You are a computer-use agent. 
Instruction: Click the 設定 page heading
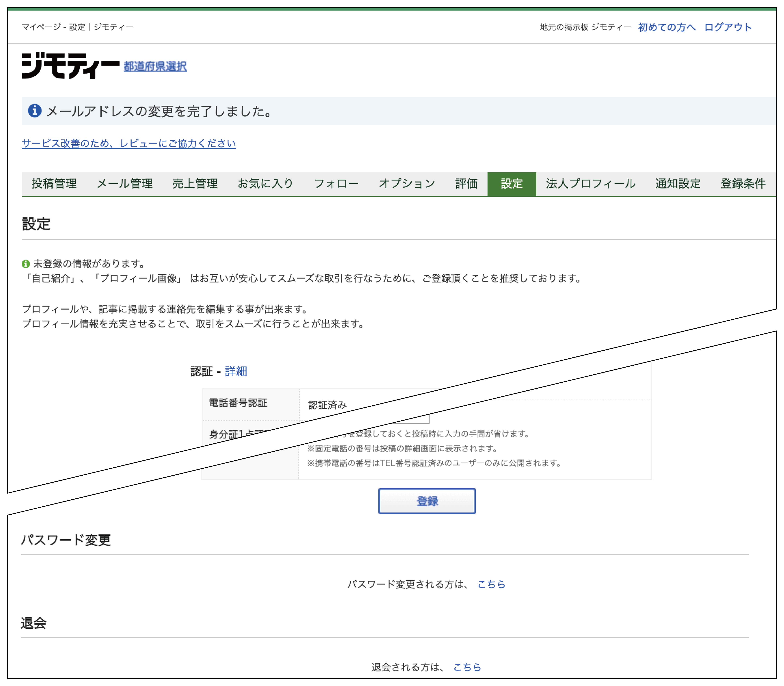pos(36,224)
